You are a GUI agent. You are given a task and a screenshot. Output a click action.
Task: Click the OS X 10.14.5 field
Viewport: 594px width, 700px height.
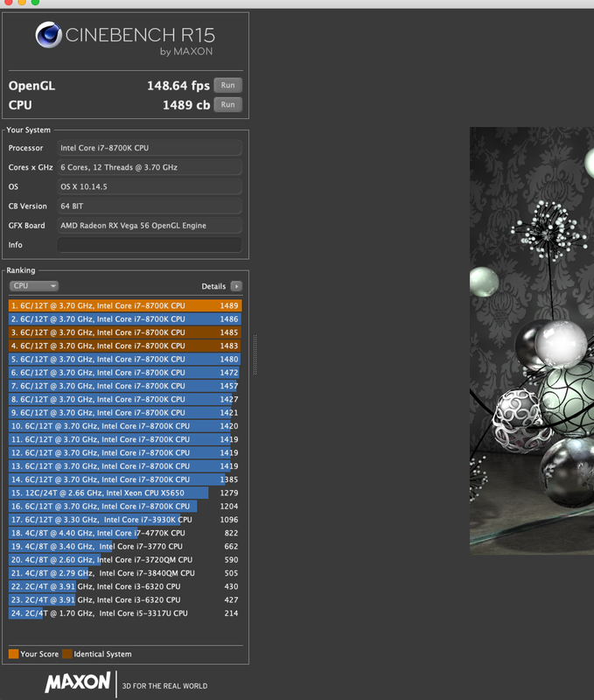click(150, 186)
